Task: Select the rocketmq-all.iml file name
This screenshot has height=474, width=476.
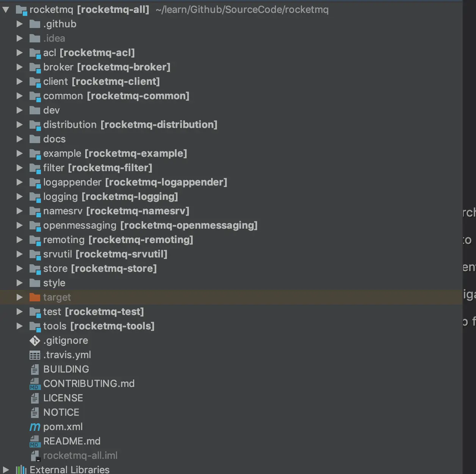Action: click(x=80, y=455)
